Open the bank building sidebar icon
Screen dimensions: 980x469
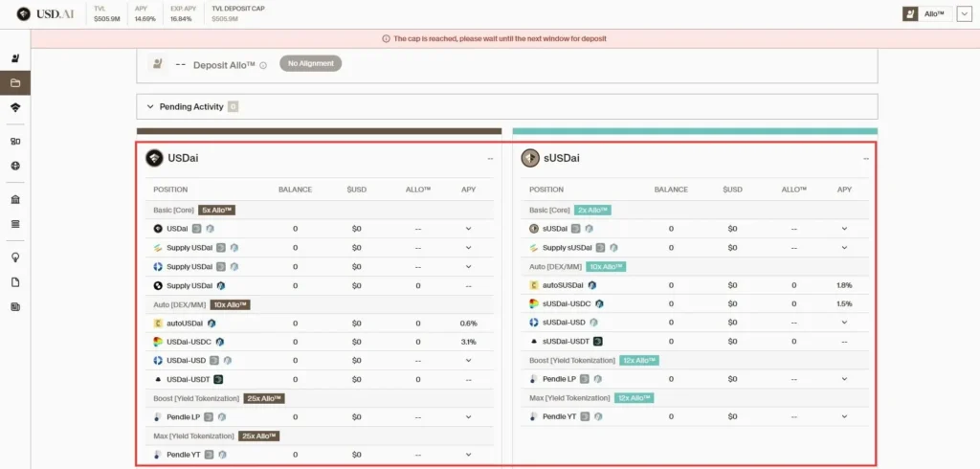click(15, 199)
